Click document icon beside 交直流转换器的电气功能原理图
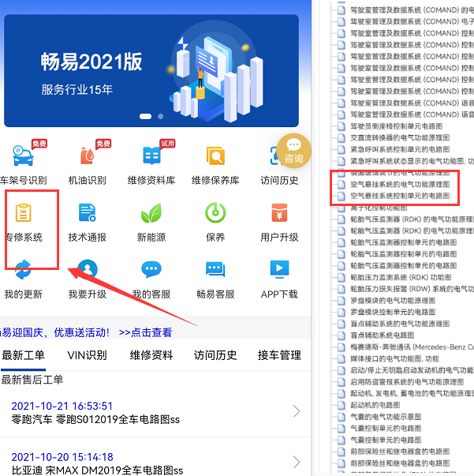 coord(342,138)
